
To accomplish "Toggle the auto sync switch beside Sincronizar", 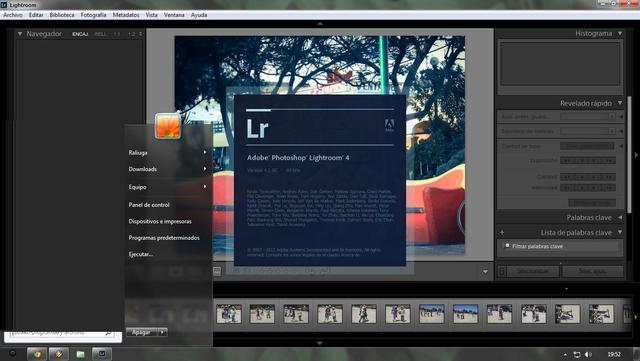I will (502, 271).
